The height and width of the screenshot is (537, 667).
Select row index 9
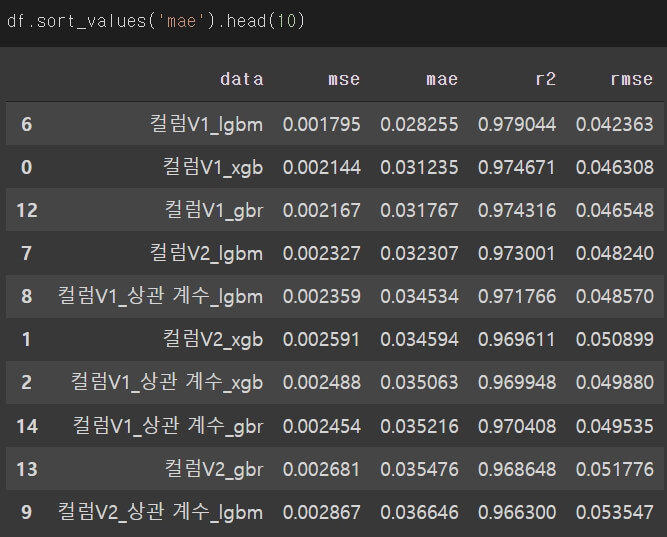click(x=26, y=512)
